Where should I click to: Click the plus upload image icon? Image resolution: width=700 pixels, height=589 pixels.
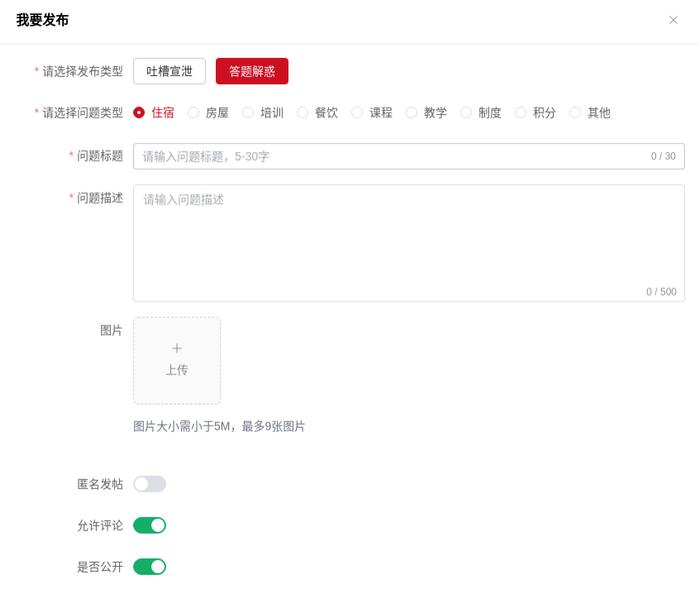pos(177,348)
